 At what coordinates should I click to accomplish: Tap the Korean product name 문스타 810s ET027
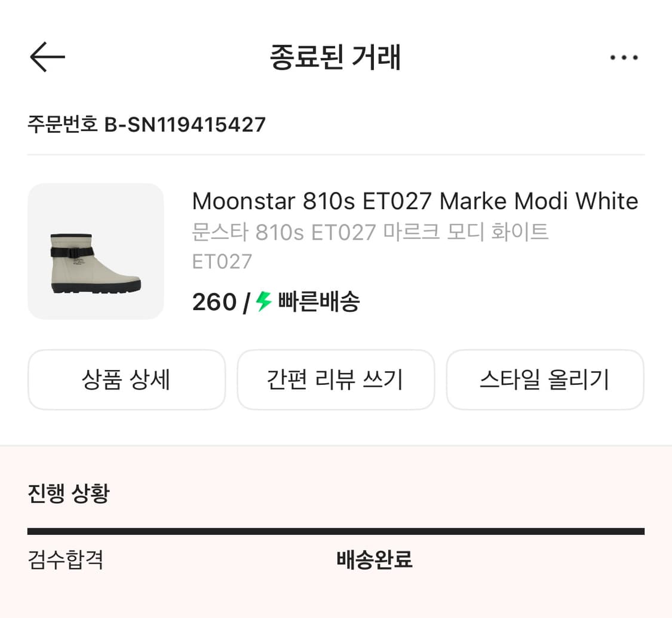coord(370,232)
